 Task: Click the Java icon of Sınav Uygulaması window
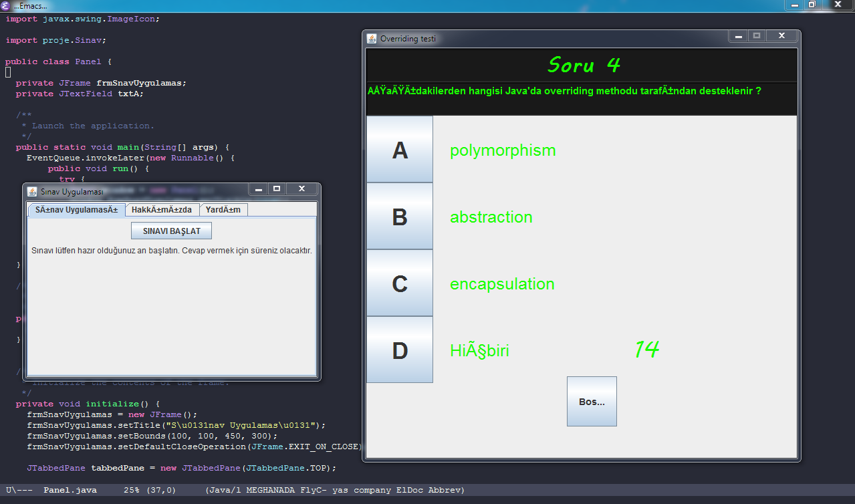(x=31, y=192)
